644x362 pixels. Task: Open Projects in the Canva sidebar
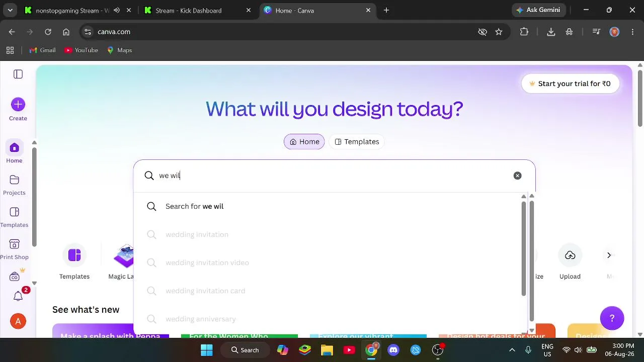(x=14, y=185)
